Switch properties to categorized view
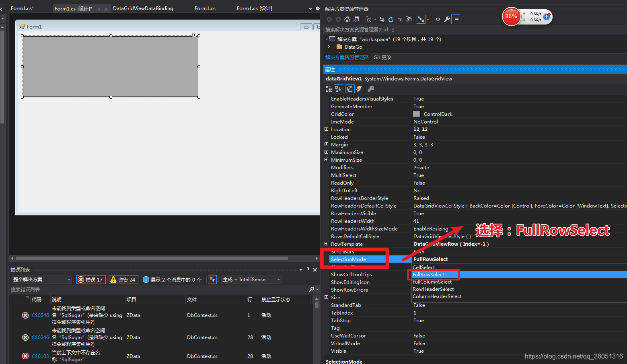Image resolution: width=627 pixels, height=364 pixels. pyautogui.click(x=329, y=89)
